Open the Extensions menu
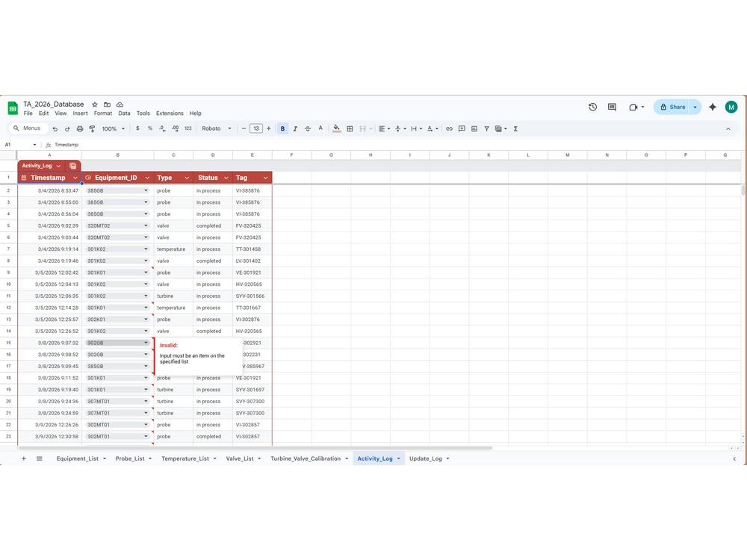 170,113
